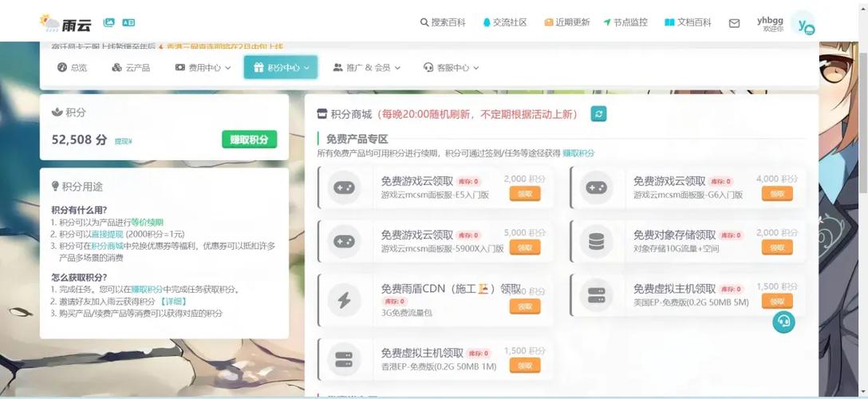The height and width of the screenshot is (399, 868).
Task: Click the 52,508 分 points balance
Action: (79, 140)
